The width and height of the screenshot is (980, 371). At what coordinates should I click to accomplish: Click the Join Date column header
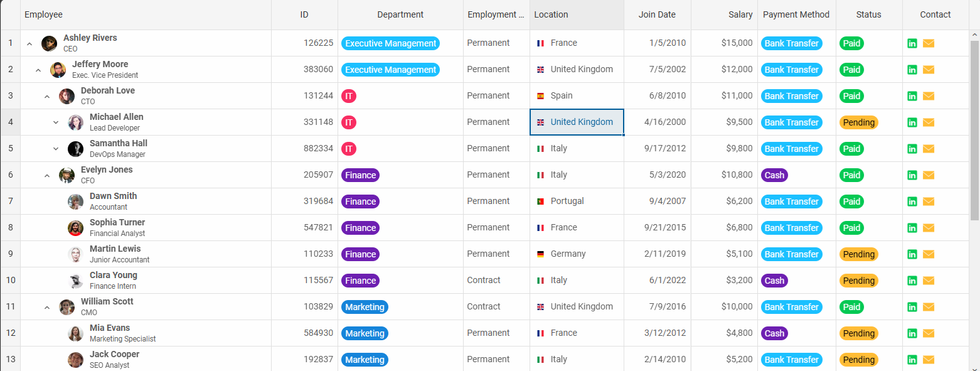point(657,14)
